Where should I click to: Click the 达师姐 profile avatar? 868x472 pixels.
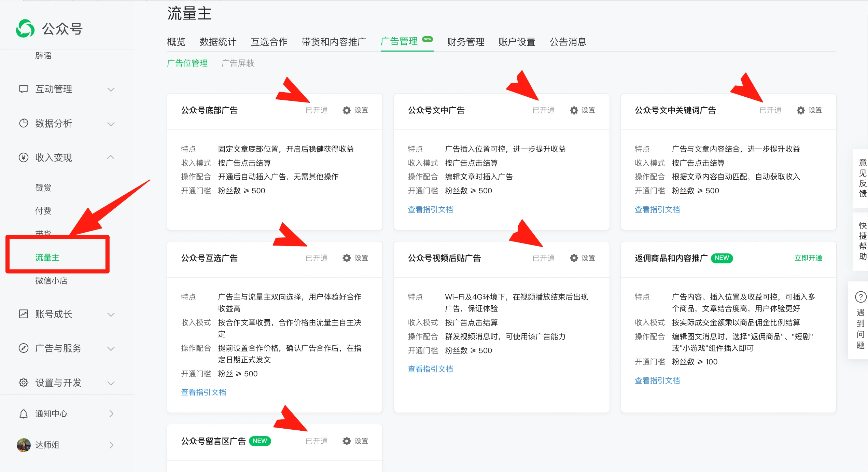tap(24, 445)
